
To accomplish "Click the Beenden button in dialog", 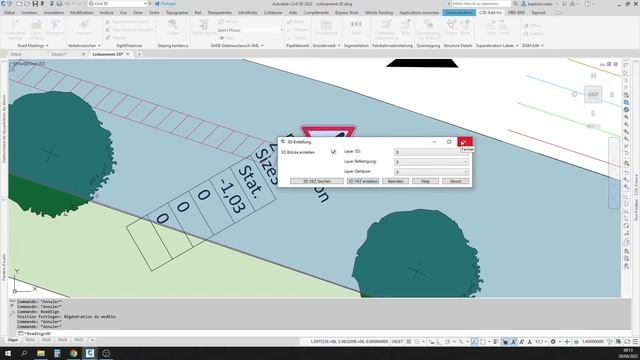I will click(x=395, y=181).
